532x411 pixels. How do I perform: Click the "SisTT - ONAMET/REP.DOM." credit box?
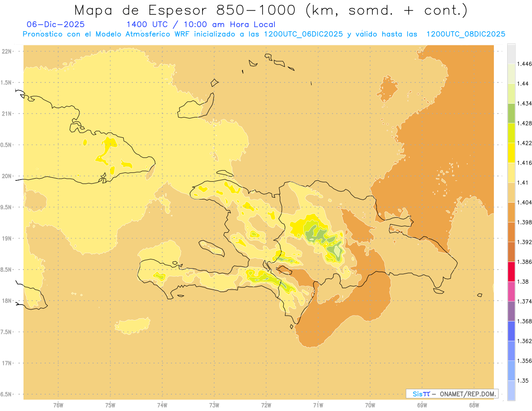click(452, 394)
